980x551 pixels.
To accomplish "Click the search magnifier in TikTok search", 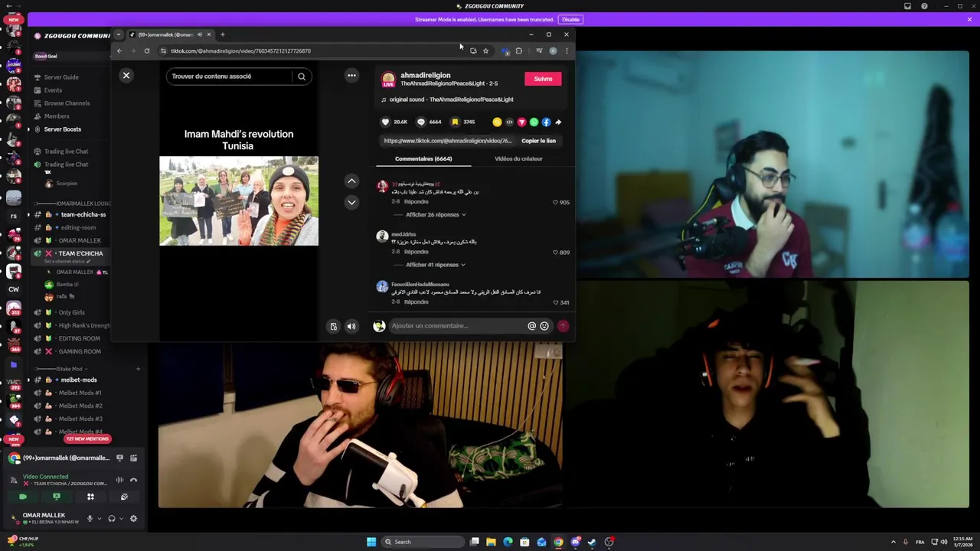I will (x=302, y=76).
